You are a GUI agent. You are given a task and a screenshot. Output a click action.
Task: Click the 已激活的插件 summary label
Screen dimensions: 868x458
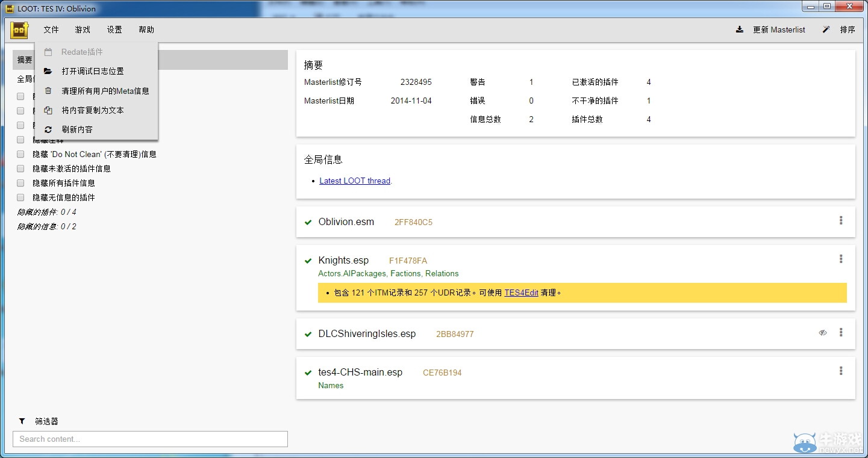pos(595,82)
